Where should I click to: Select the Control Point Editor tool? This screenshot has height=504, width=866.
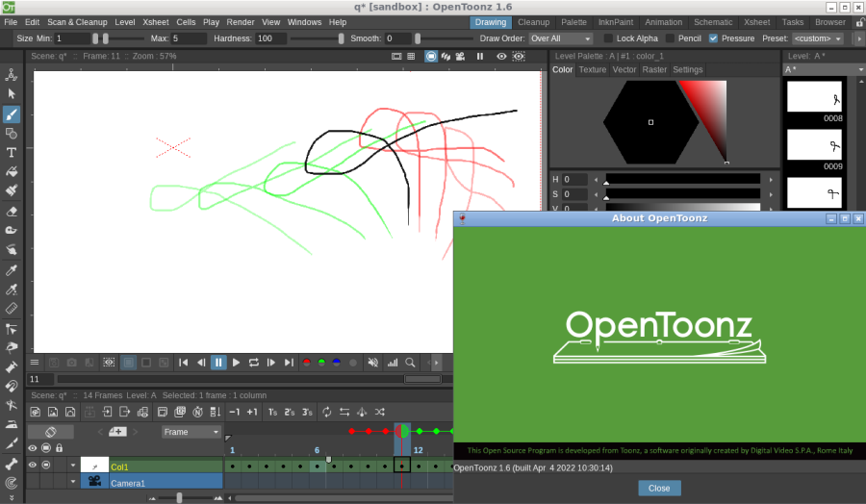(11, 329)
